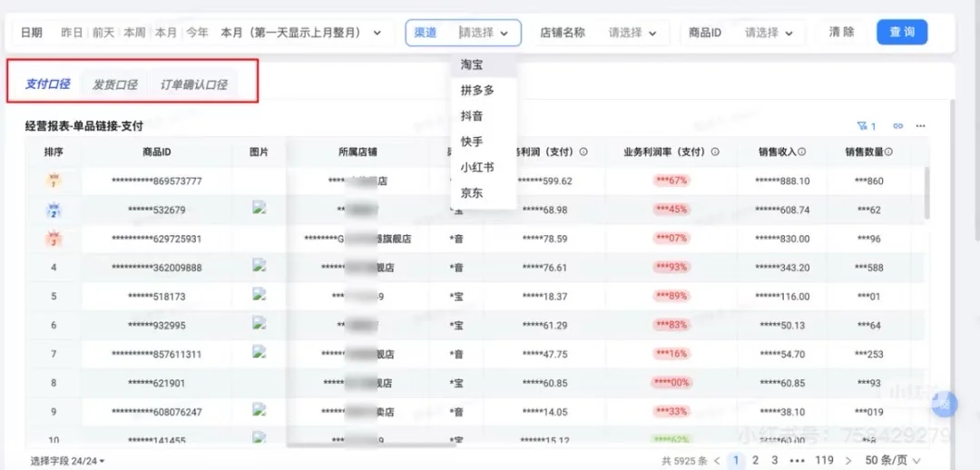The height and width of the screenshot is (470, 980).
Task: Click product ID ******621901
Action: tap(156, 383)
